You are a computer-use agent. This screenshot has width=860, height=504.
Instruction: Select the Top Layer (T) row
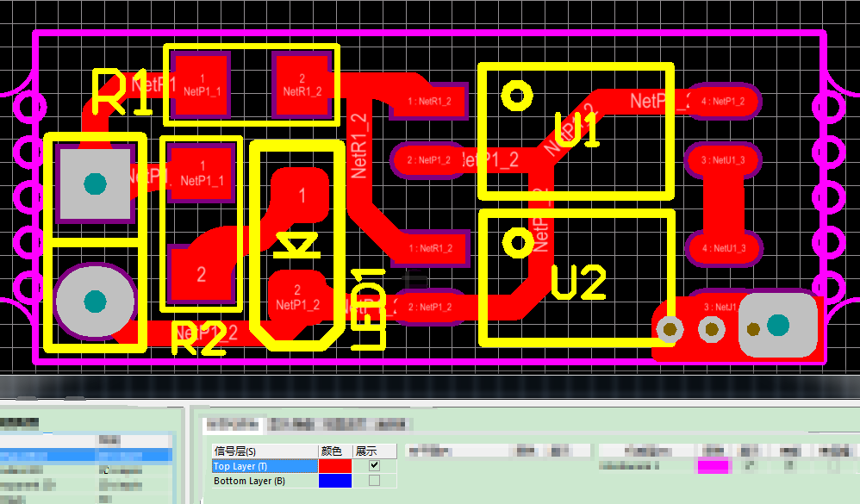pyautogui.click(x=264, y=466)
